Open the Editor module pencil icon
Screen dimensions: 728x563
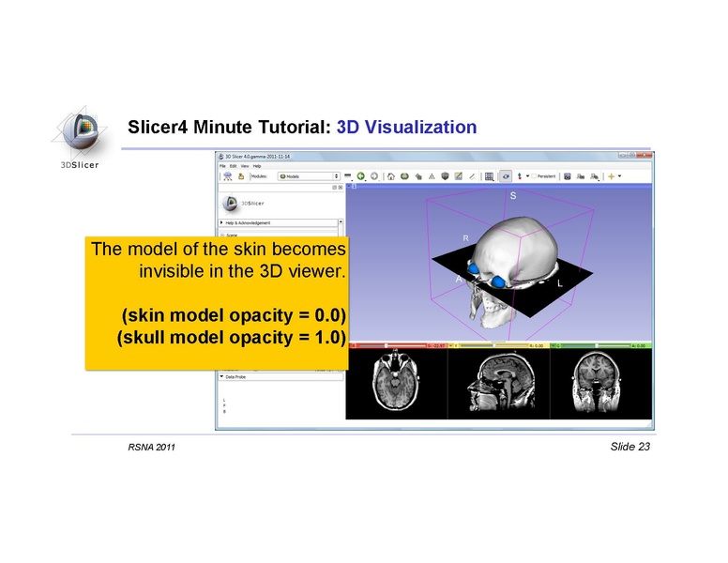pos(458,176)
